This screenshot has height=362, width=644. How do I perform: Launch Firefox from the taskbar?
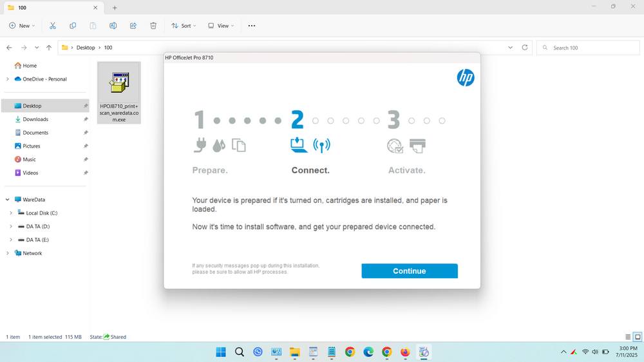405,352
